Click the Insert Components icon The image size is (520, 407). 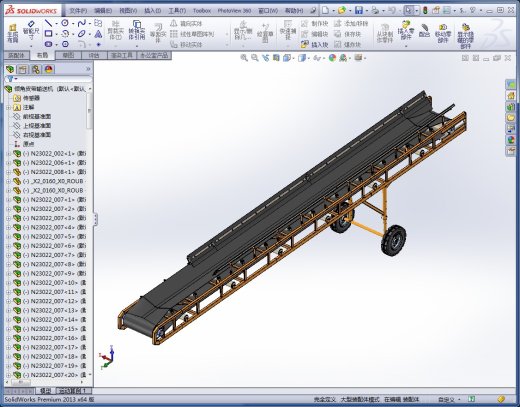pos(406,30)
